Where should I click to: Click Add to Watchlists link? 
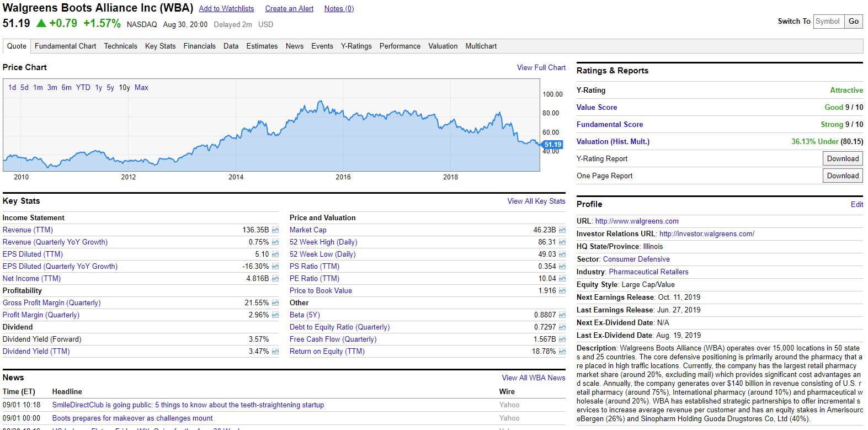click(226, 9)
